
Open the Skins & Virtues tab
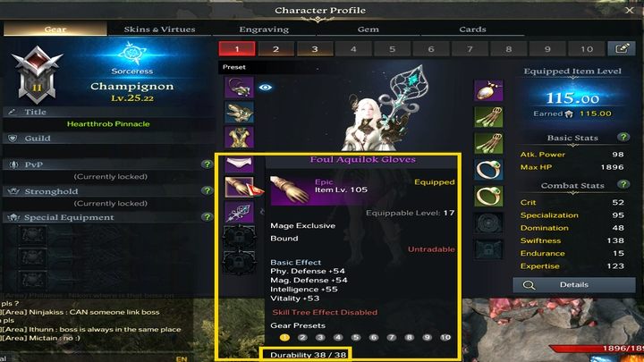point(159,29)
